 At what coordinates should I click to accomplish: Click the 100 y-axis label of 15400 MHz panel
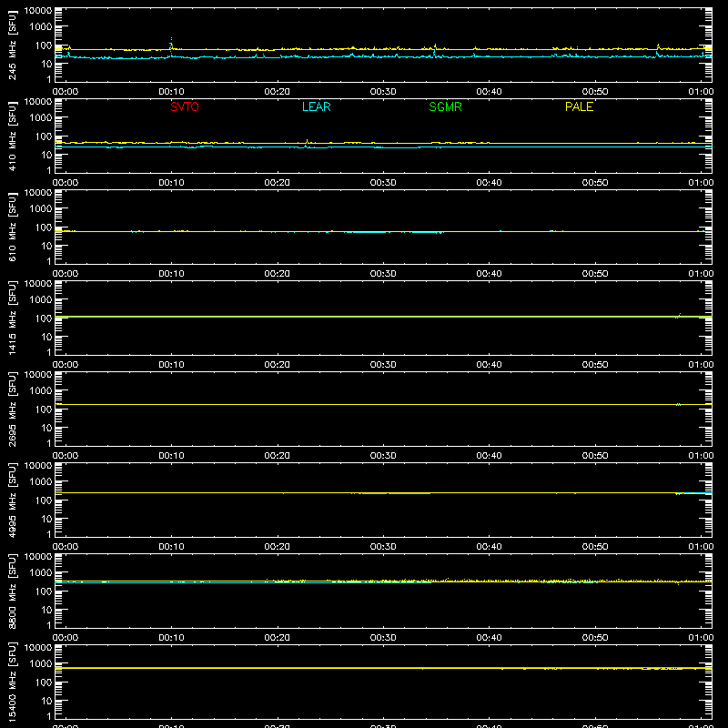(44, 682)
